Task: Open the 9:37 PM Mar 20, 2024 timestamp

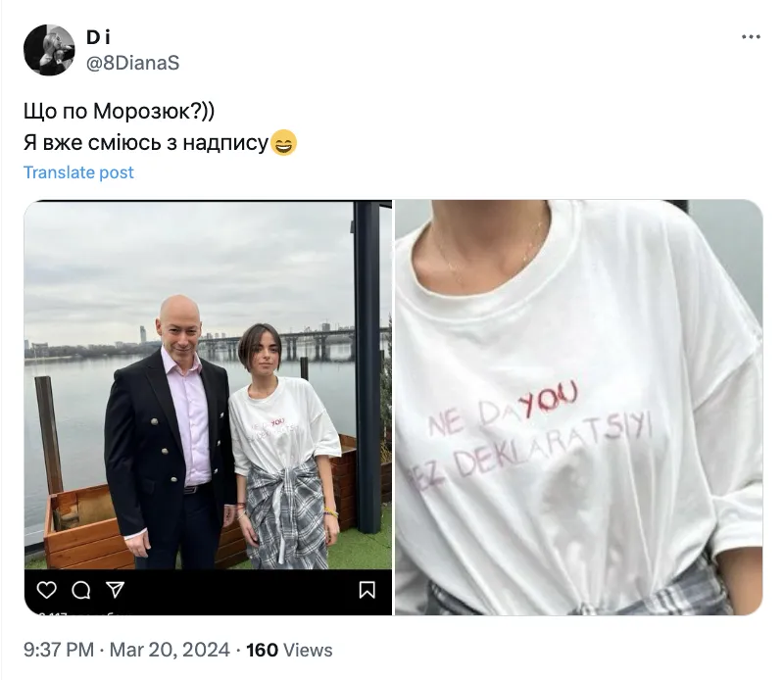Action: click(x=126, y=650)
